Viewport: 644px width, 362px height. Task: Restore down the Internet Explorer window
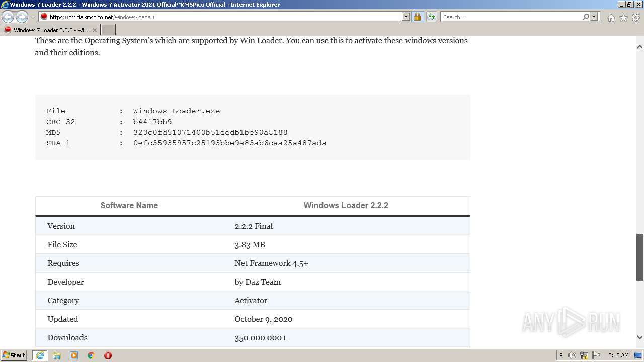[x=629, y=4]
